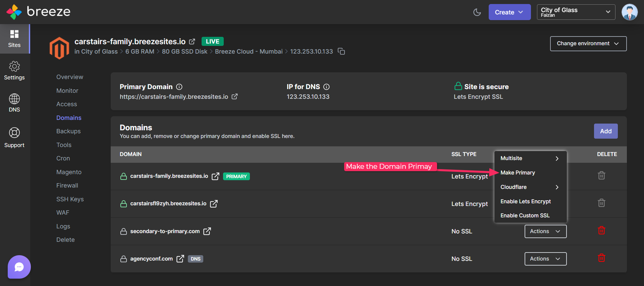Click the carstairsfl9zyh.breezesites.io domain name
Screen dimensions: 644x286
point(168,204)
